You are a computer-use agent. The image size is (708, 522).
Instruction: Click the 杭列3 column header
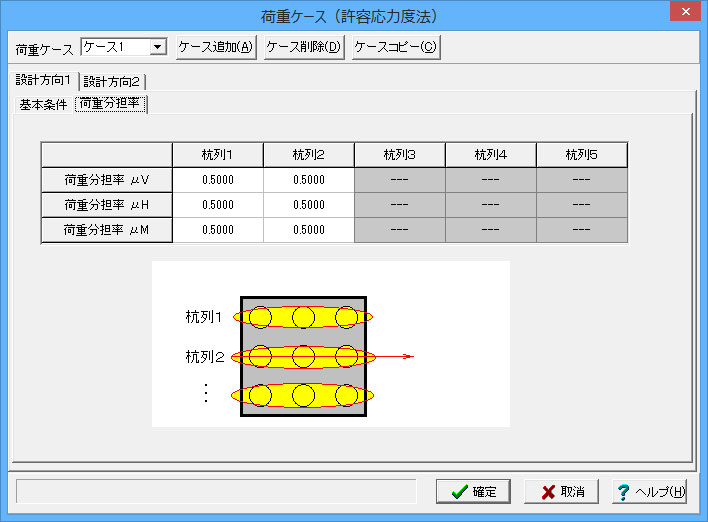tap(400, 155)
